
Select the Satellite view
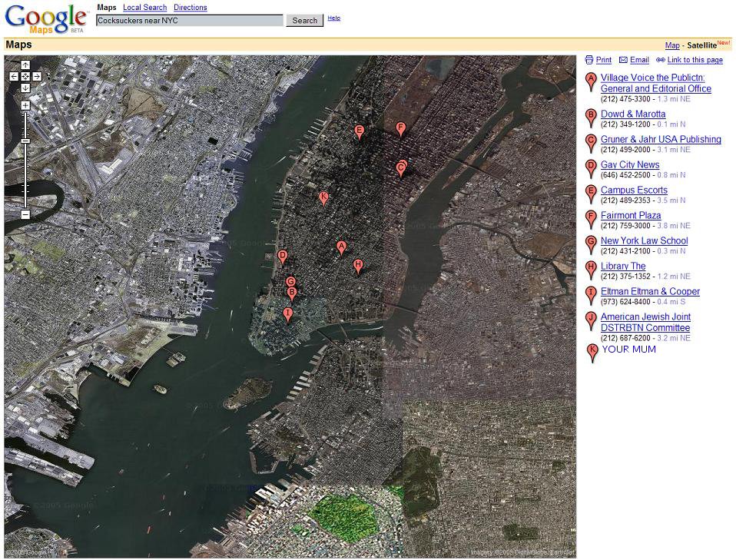click(701, 45)
